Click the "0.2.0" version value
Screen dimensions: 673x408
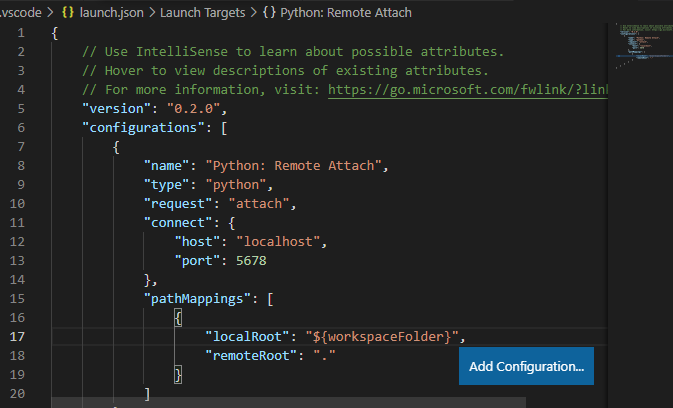[193, 109]
